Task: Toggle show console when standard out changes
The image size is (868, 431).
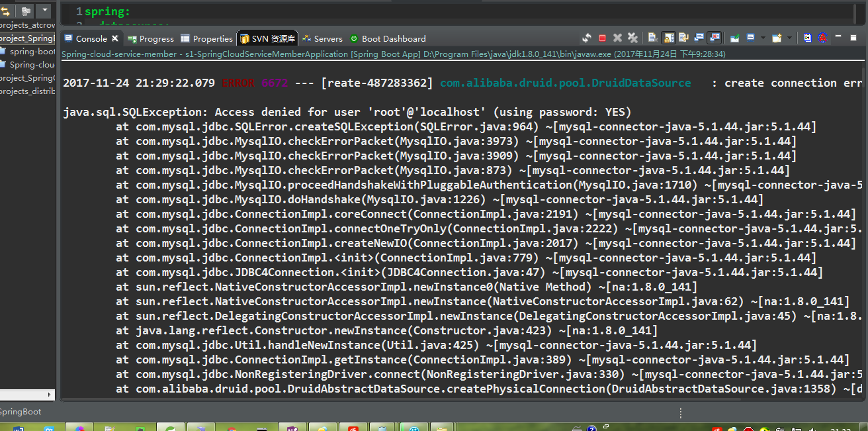Action: pyautogui.click(x=699, y=38)
